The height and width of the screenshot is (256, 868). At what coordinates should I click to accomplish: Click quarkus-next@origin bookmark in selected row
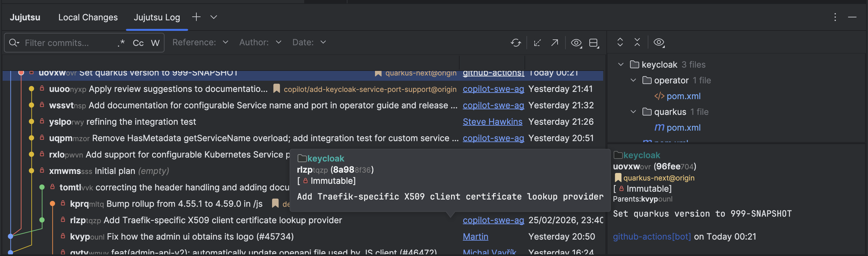coord(421,73)
